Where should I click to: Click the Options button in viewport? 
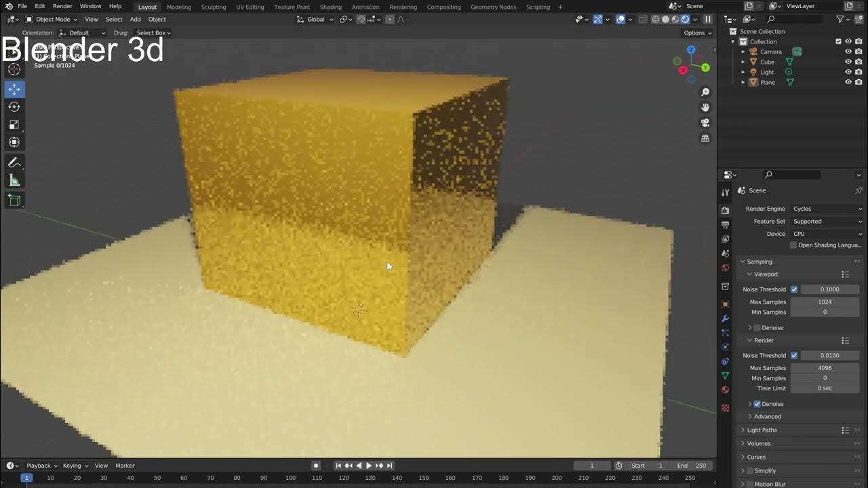[x=697, y=33]
